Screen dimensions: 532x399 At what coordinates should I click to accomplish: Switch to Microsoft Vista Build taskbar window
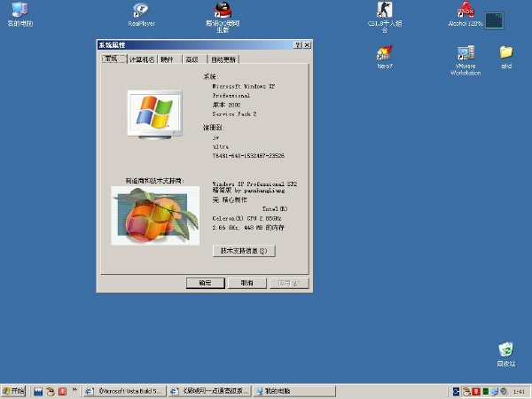coord(124,391)
